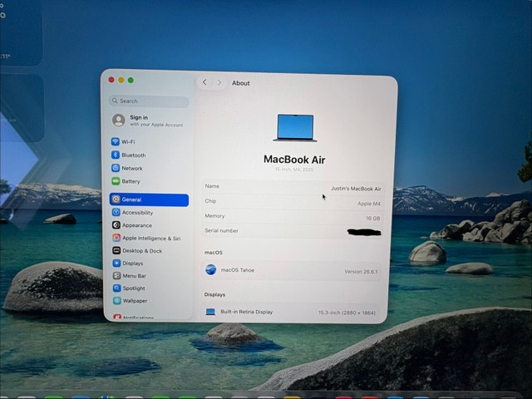Screen dimensions: 532x399
Task: Click the Appearance icon
Action: click(116, 225)
